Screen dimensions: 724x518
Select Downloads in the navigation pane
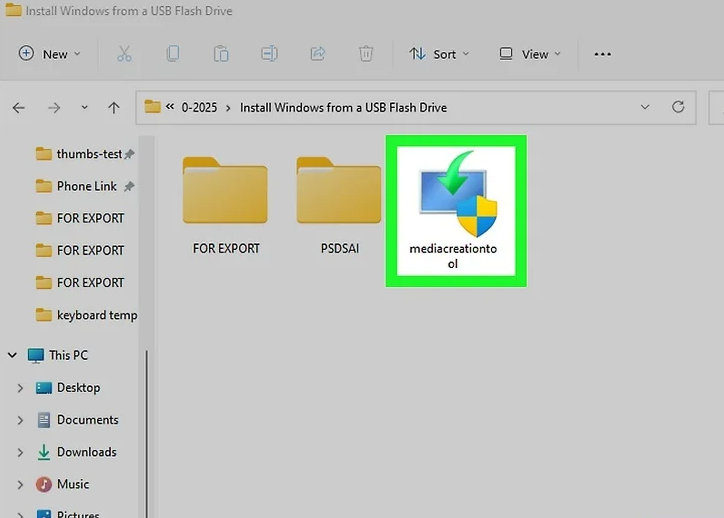click(86, 452)
